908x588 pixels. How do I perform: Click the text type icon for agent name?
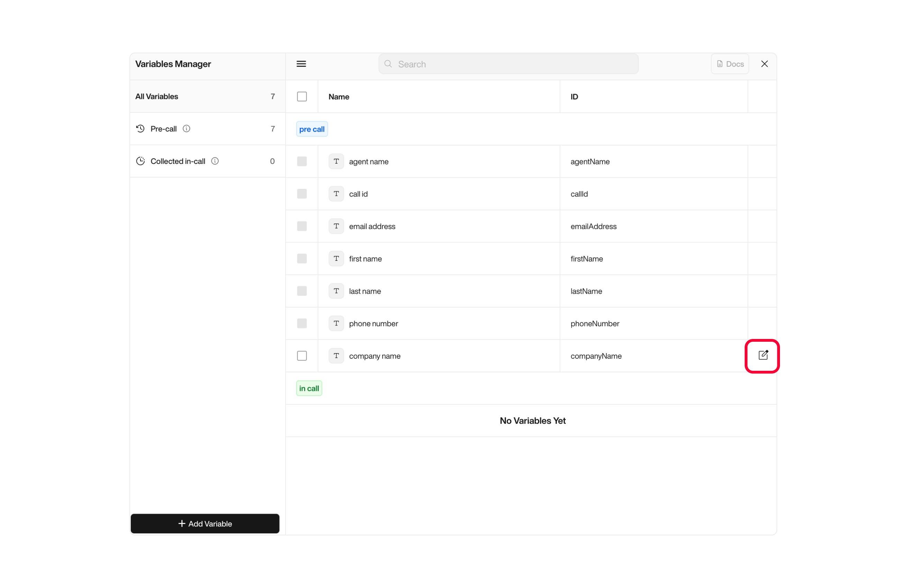336,161
